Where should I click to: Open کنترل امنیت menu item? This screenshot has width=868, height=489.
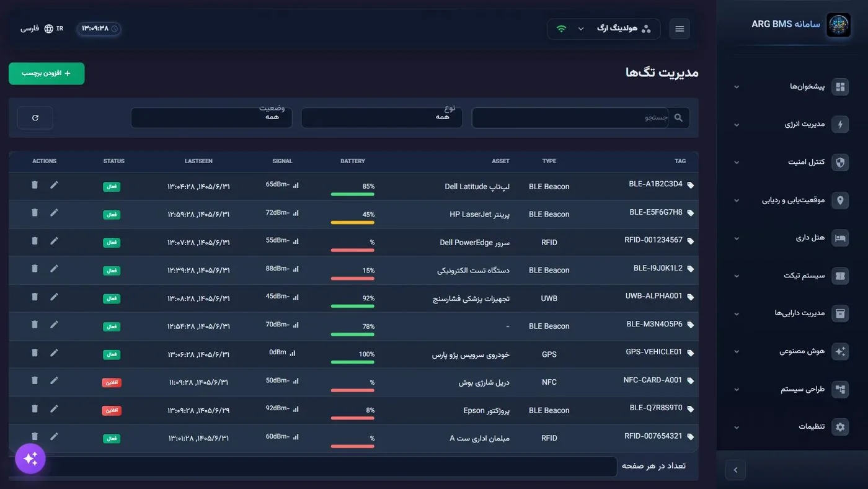[792, 163]
